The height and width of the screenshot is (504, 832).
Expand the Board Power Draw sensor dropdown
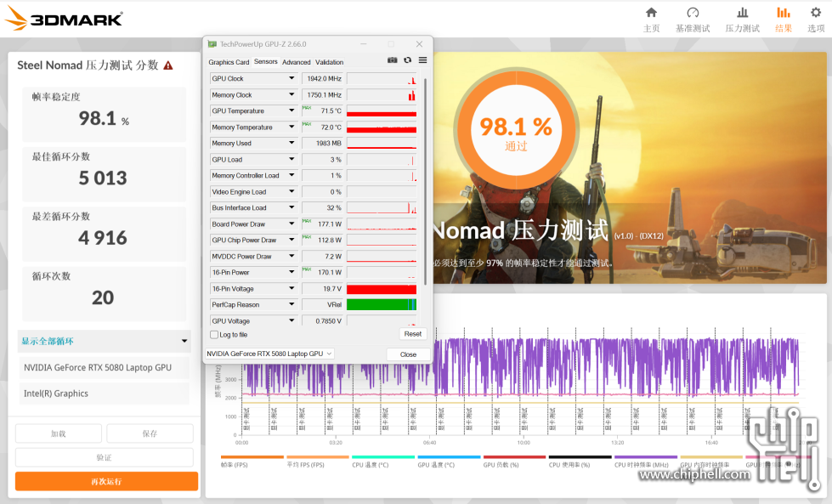291,224
